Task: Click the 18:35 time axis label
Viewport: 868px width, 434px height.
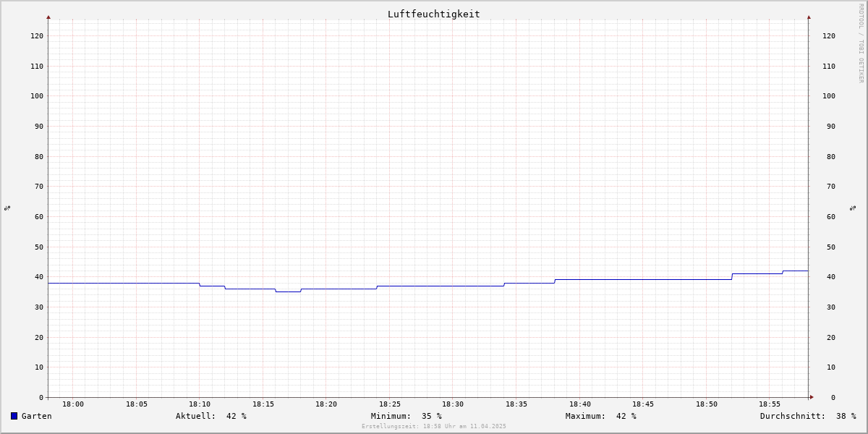Action: pyautogui.click(x=516, y=404)
